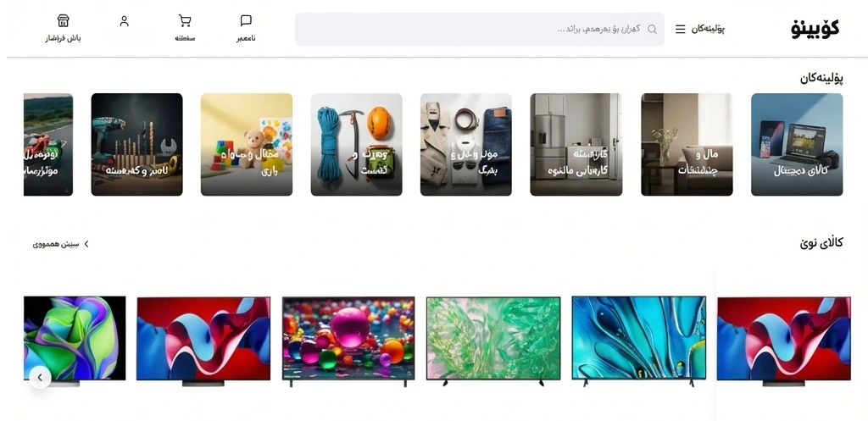Screen dimensions: 868x421
Task: Click the magnifier search icon
Action: (x=652, y=30)
